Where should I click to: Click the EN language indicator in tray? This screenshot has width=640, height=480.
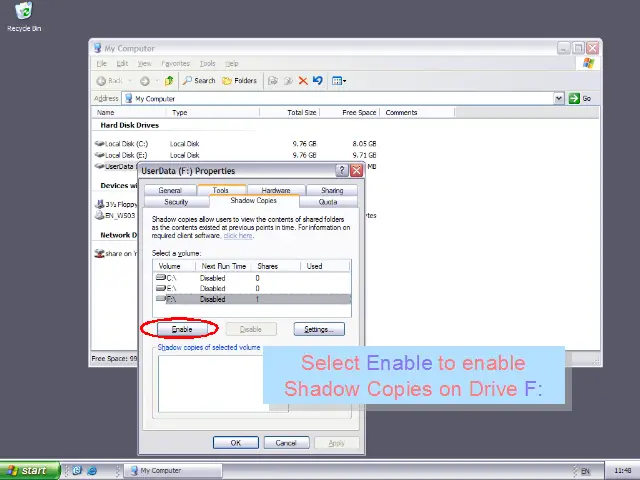point(585,471)
